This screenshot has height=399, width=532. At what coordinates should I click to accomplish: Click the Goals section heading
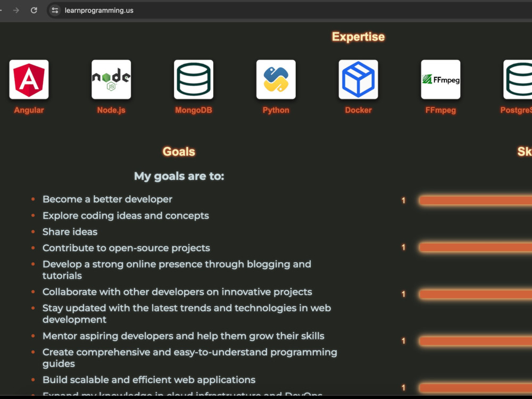pyautogui.click(x=179, y=152)
